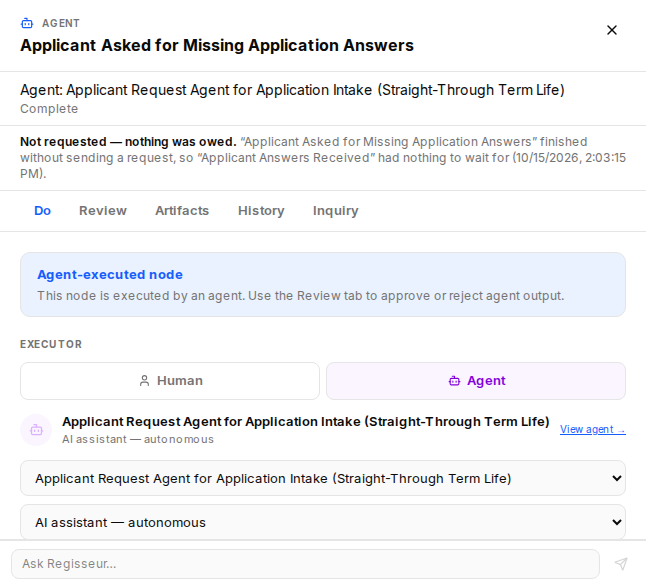
Task: Switch to the History tab
Action: 261,210
